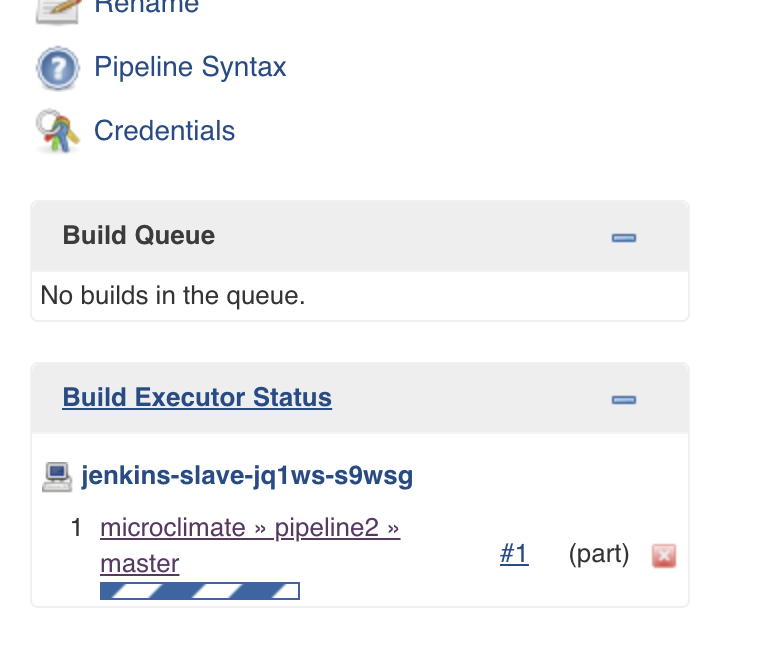The width and height of the screenshot is (780, 660).
Task: Open build #1
Action: 514,554
